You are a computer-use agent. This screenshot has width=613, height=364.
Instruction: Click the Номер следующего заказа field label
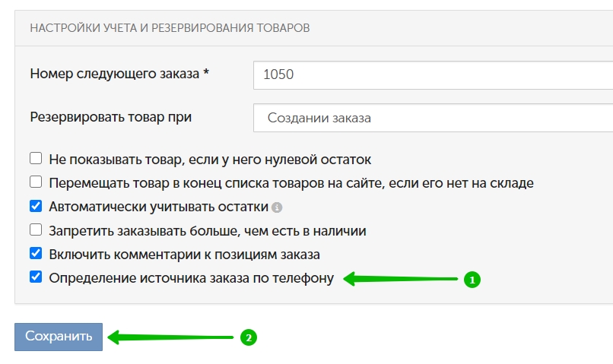119,74
